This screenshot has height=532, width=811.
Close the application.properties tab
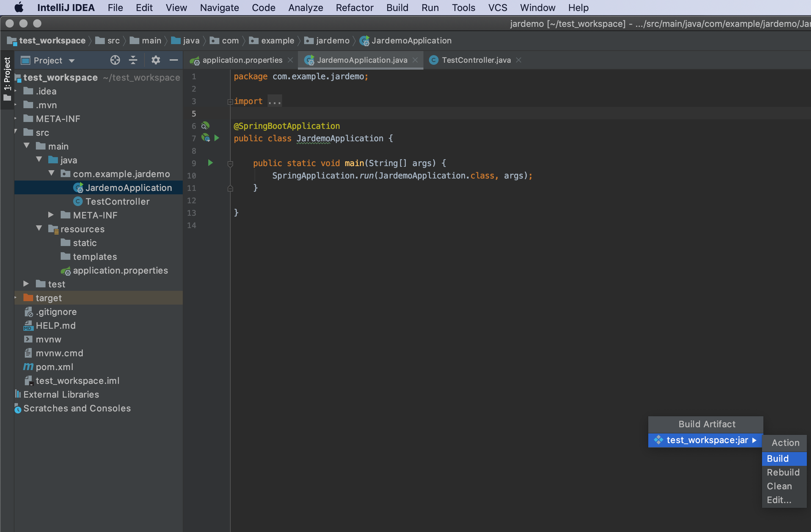tap(290, 60)
